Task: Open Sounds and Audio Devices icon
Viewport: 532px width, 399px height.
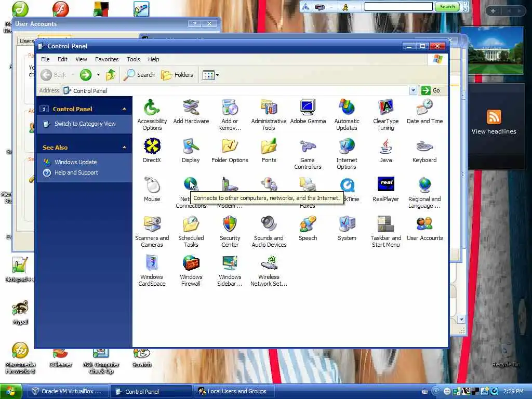Action: 269,232
